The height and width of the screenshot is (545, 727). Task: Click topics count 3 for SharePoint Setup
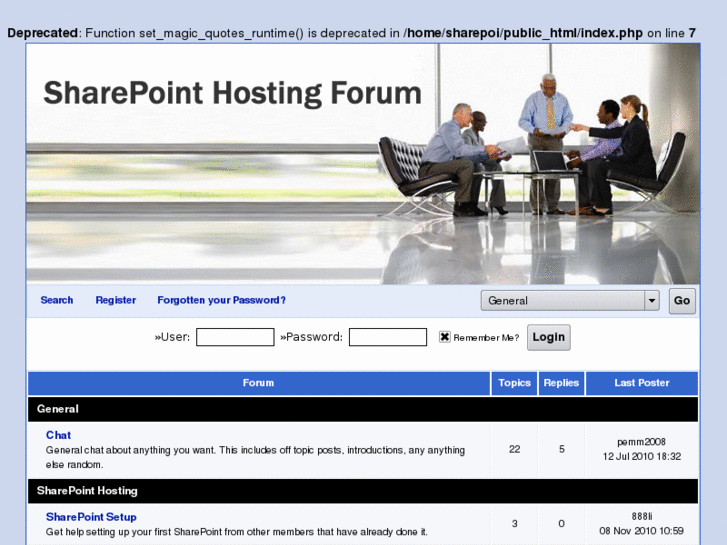point(515,524)
